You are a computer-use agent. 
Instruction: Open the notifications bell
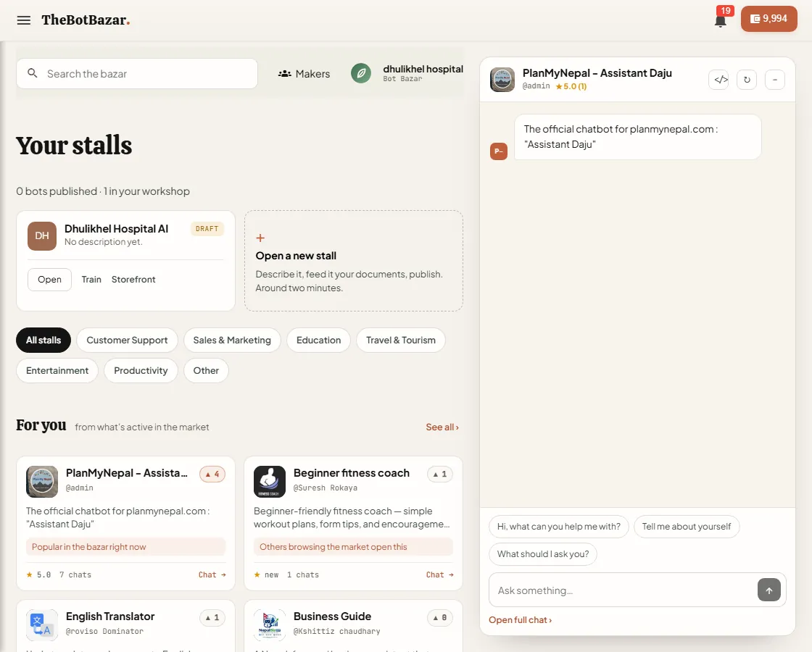(720, 21)
